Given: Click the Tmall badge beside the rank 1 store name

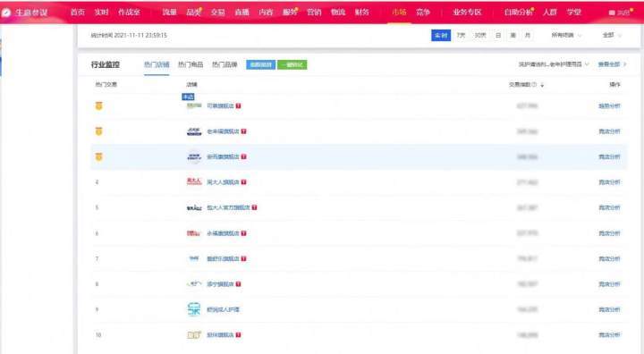Looking at the screenshot, I should coord(238,106).
